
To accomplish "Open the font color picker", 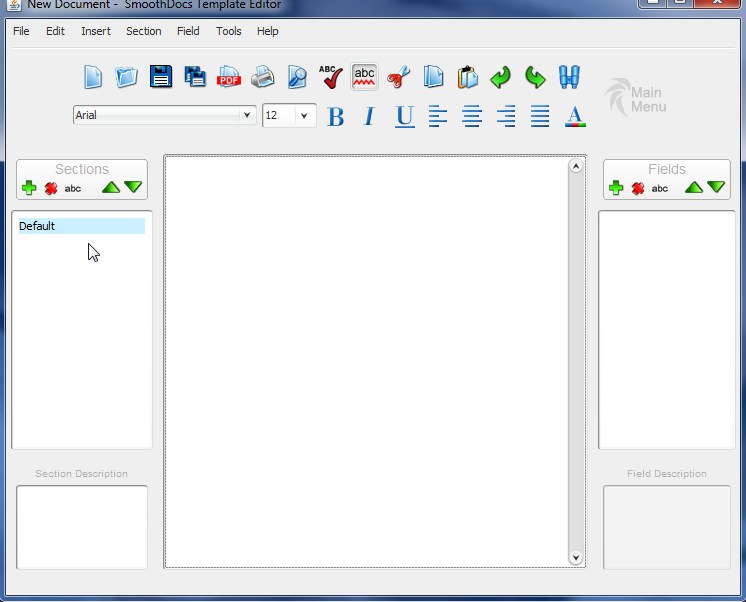I will [575, 117].
